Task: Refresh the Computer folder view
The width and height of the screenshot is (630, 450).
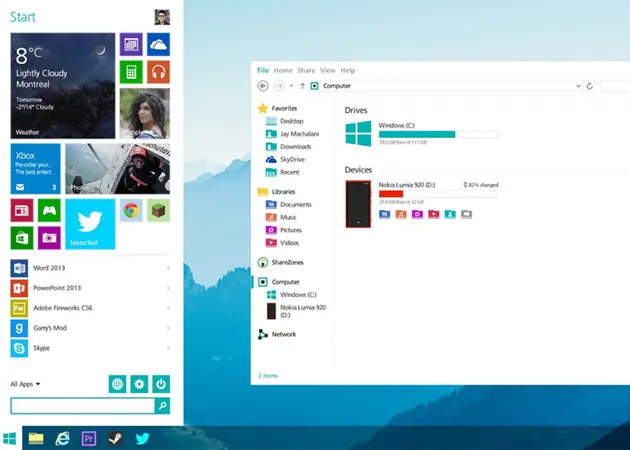Action: pyautogui.click(x=589, y=86)
